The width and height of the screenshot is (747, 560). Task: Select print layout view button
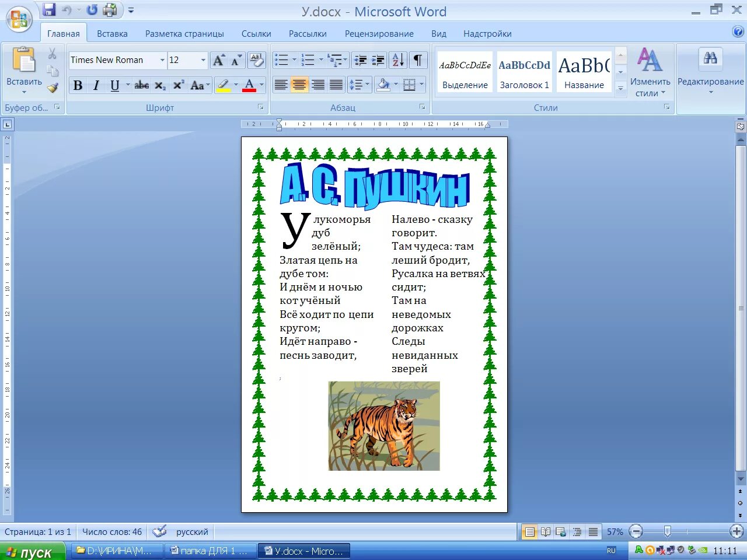tap(529, 532)
